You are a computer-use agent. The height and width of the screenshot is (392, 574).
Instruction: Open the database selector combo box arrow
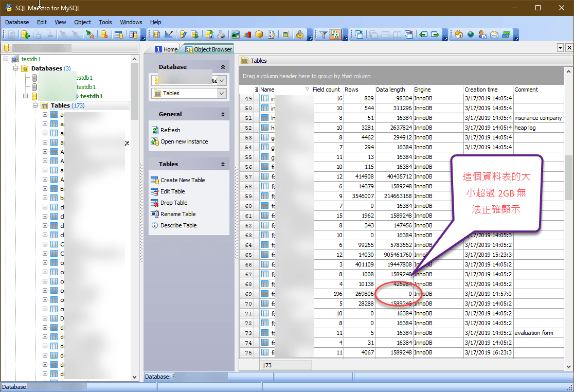[x=222, y=81]
